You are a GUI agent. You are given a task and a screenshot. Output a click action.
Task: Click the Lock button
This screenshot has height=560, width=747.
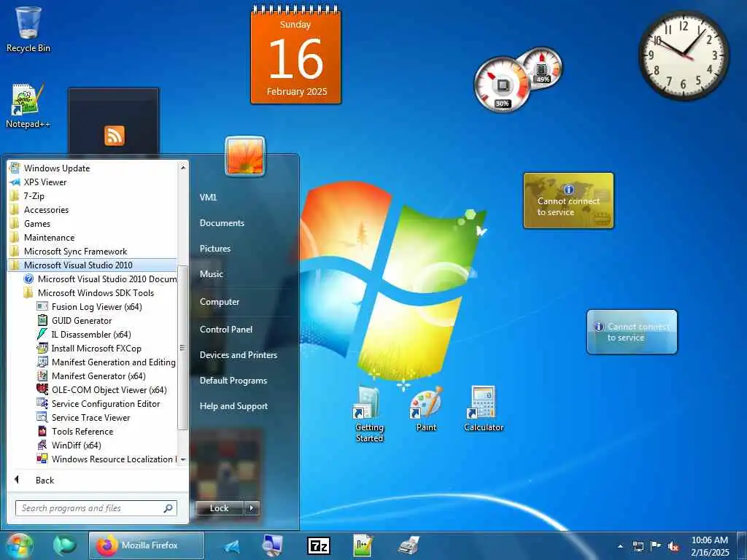click(220, 508)
